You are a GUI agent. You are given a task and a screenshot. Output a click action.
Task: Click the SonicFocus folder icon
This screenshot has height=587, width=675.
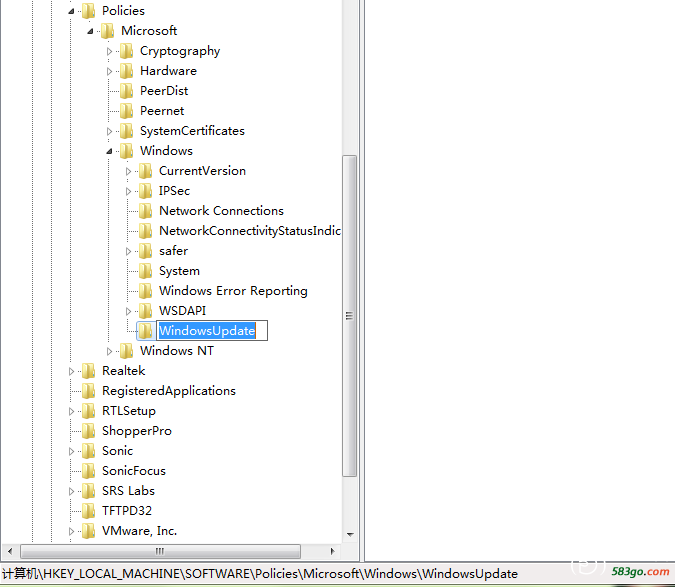point(88,471)
